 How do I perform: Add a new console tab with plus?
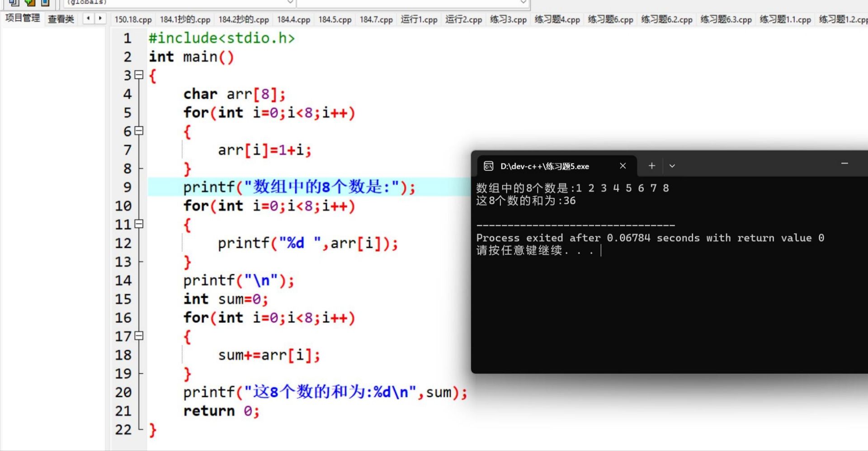pyautogui.click(x=652, y=166)
